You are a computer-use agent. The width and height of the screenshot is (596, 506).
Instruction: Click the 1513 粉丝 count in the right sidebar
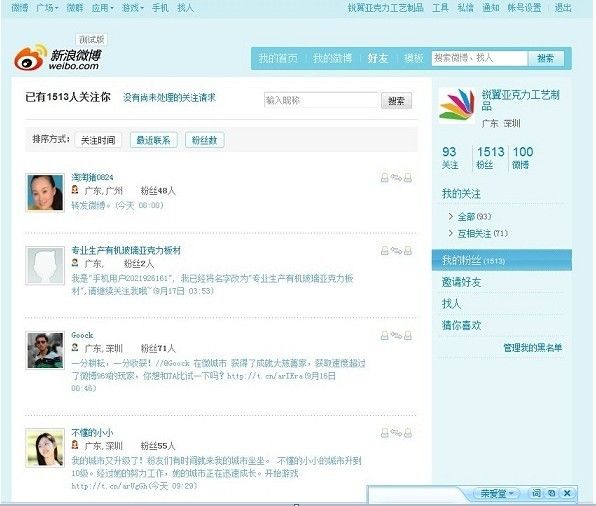pyautogui.click(x=490, y=158)
